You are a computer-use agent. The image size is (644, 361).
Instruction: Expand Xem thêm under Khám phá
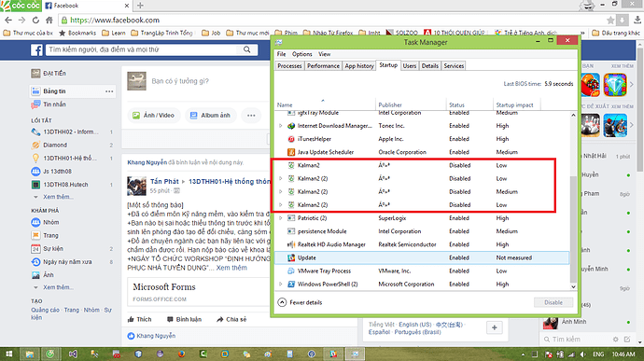tap(58, 287)
